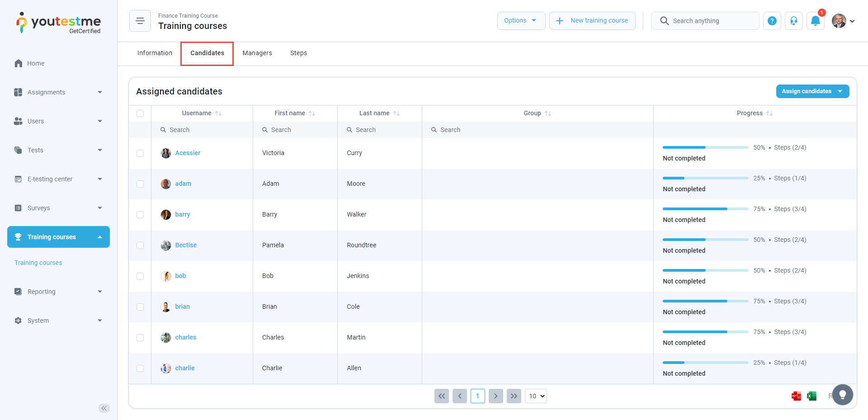Open the Steps tab
The width and height of the screenshot is (868, 420).
click(298, 53)
